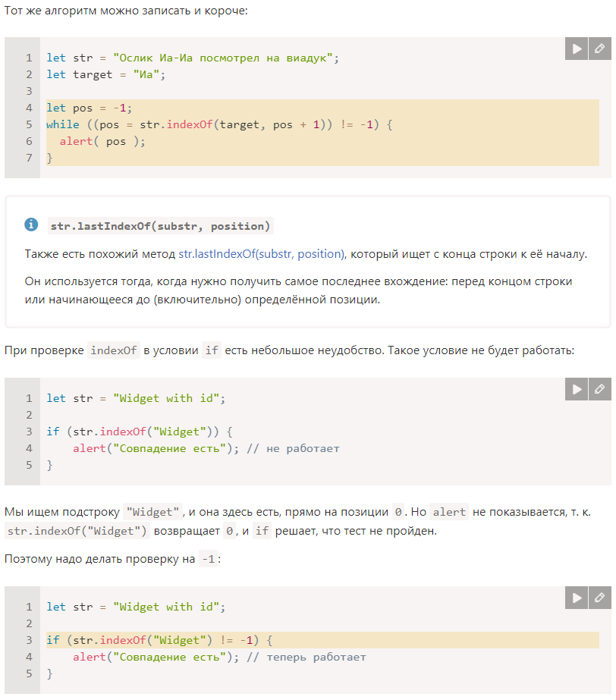
Task: Click the blue info icon beside str.lastIndexOf
Action: click(x=31, y=224)
